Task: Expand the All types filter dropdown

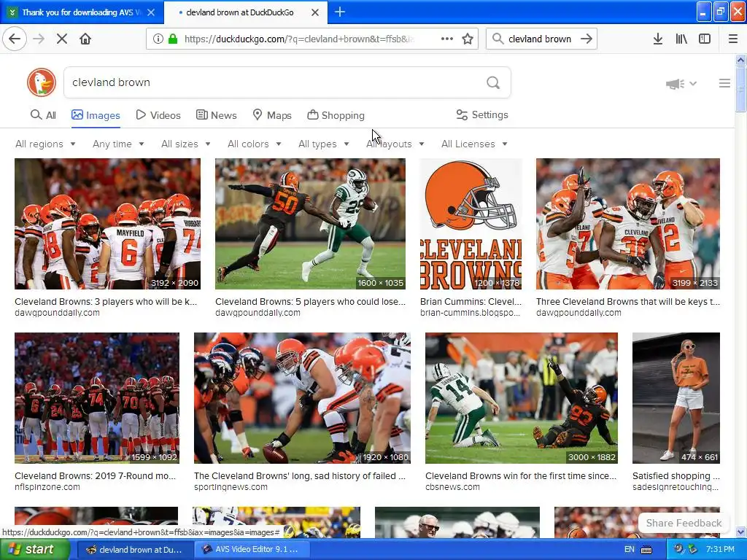Action: click(324, 144)
